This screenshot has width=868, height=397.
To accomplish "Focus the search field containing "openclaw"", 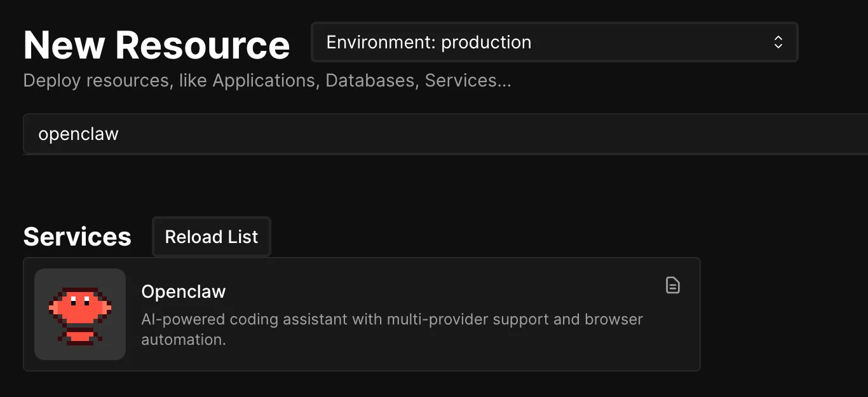I will (381, 134).
